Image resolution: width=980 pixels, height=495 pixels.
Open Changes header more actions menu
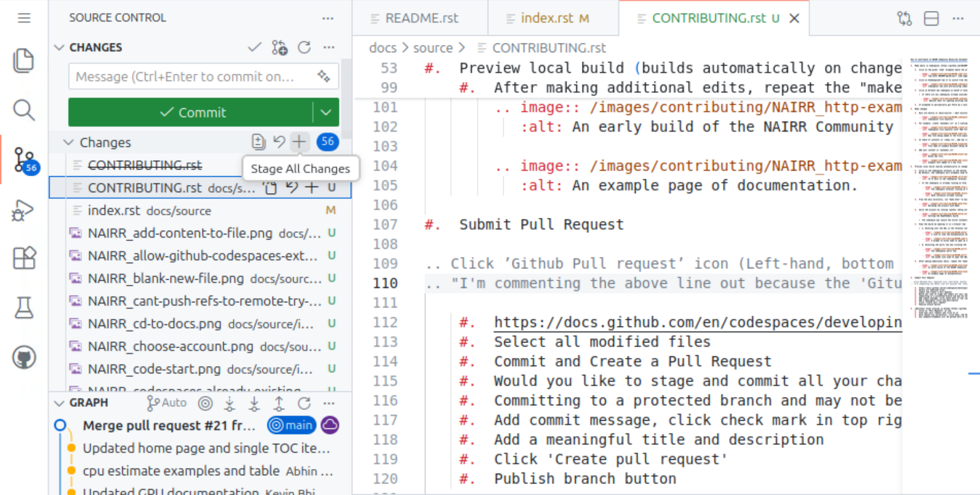click(329, 47)
